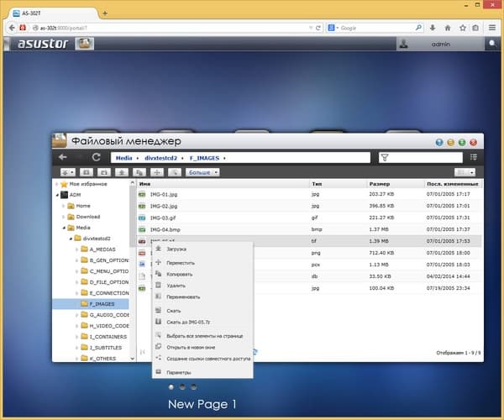Click the IMG-01.jpg file icon
Viewport: 504px width, 420px height.
(x=142, y=194)
